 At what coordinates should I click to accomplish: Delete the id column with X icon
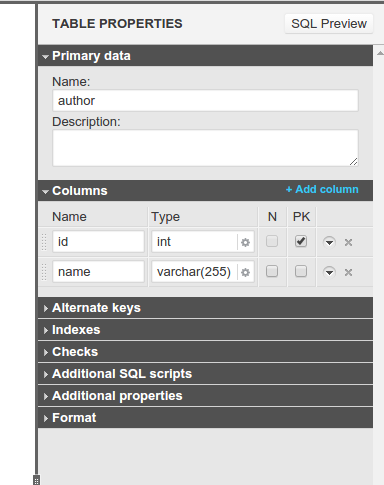(x=348, y=242)
